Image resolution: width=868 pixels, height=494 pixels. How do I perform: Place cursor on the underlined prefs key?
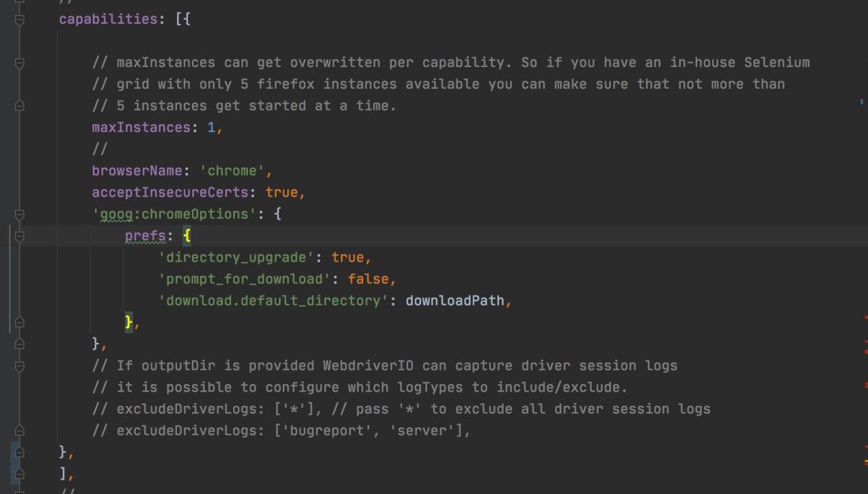(144, 236)
